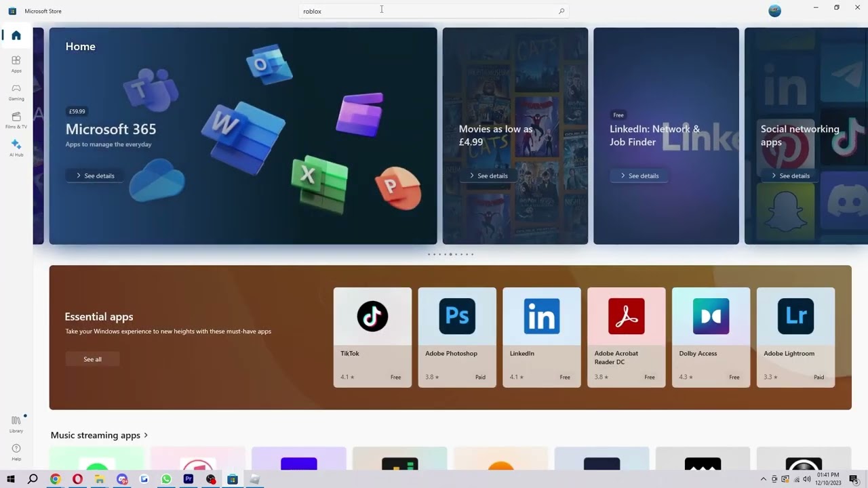Click See all in Essential apps
The width and height of the screenshot is (868, 488).
[92, 359]
